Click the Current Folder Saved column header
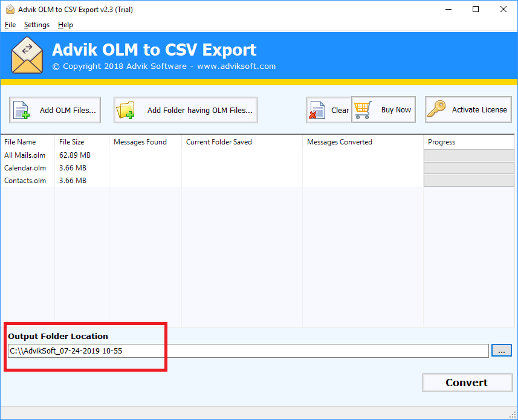This screenshot has width=518, height=420. (242, 142)
